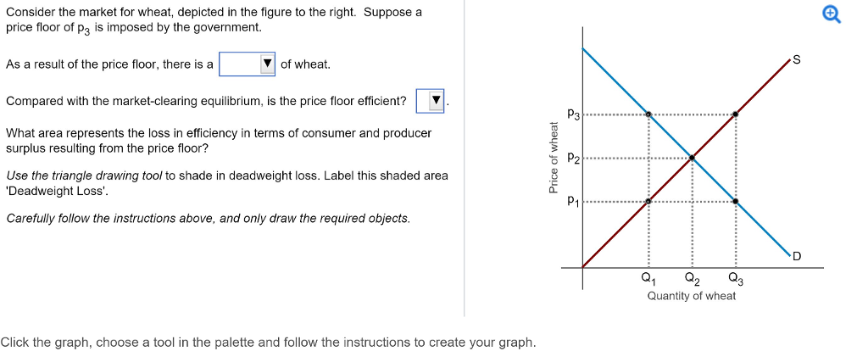868x351 pixels.
Task: Click demand point at p1 and Q3
Action: (x=735, y=201)
